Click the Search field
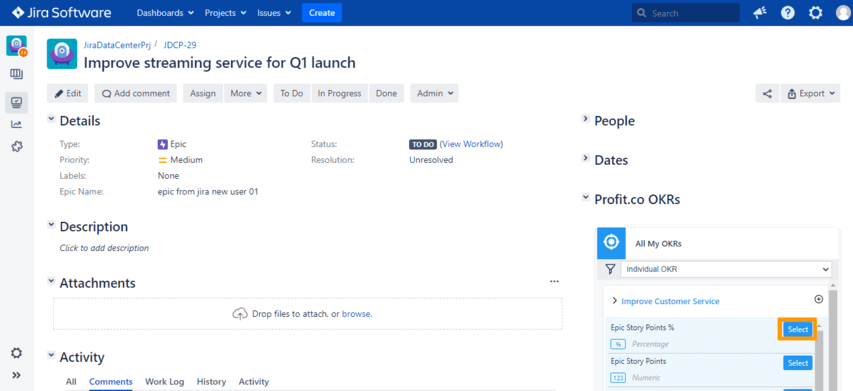The image size is (853, 391). (x=686, y=13)
